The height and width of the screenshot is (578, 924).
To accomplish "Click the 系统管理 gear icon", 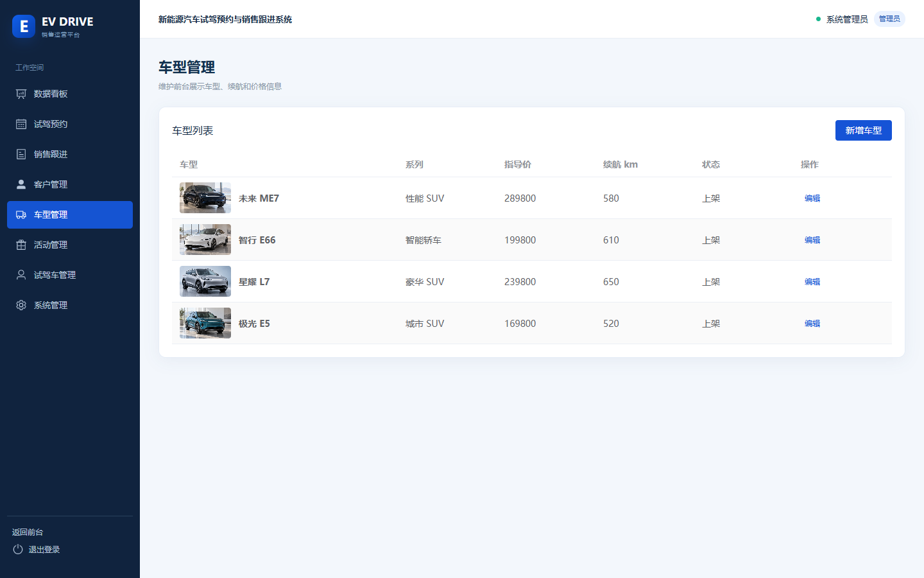I will (x=21, y=305).
